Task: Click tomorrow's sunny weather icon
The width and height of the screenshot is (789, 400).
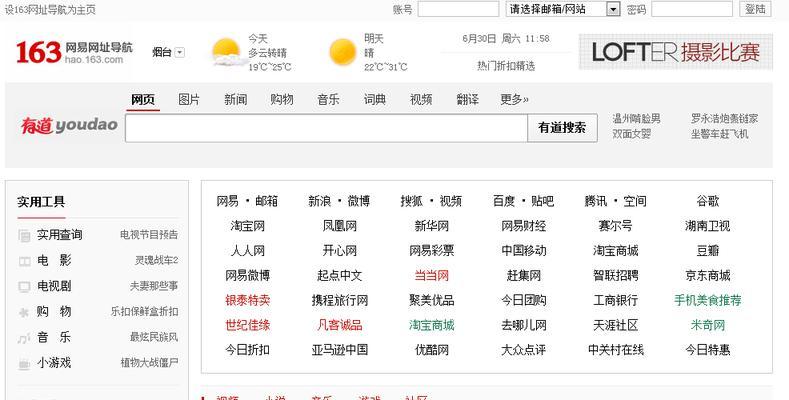Action: tap(343, 52)
